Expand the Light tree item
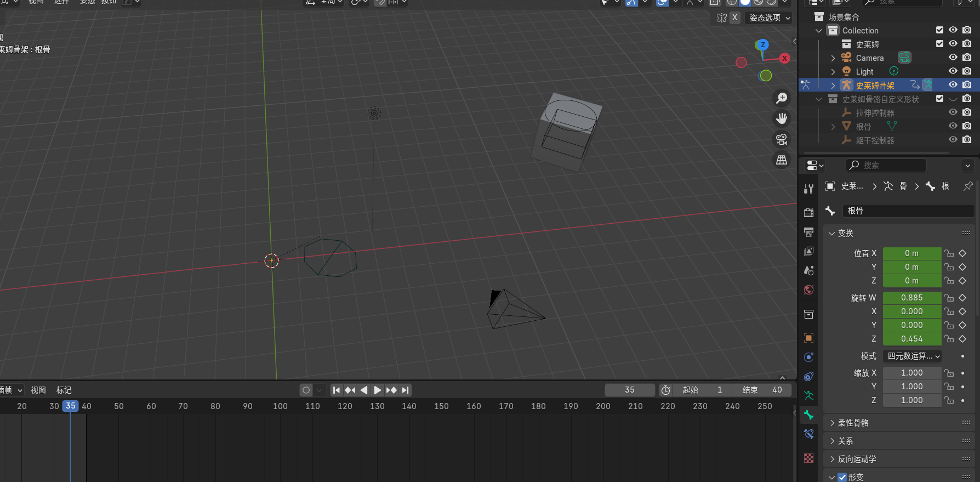 [833, 72]
